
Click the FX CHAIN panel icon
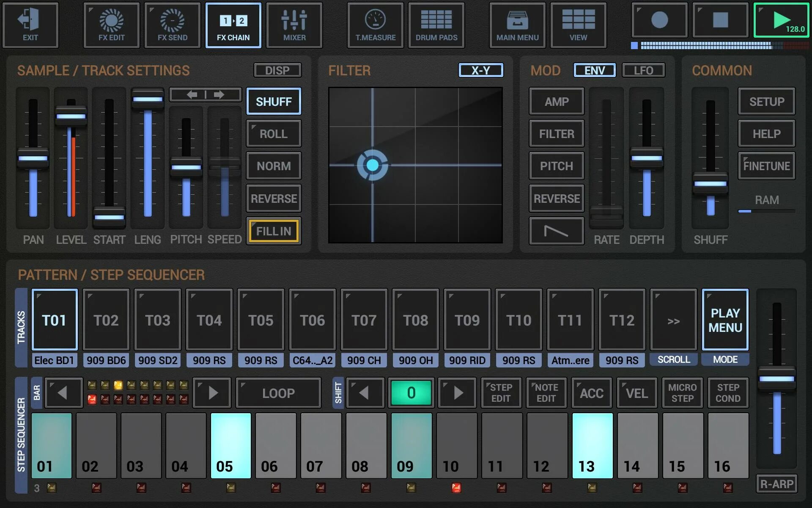point(233,24)
